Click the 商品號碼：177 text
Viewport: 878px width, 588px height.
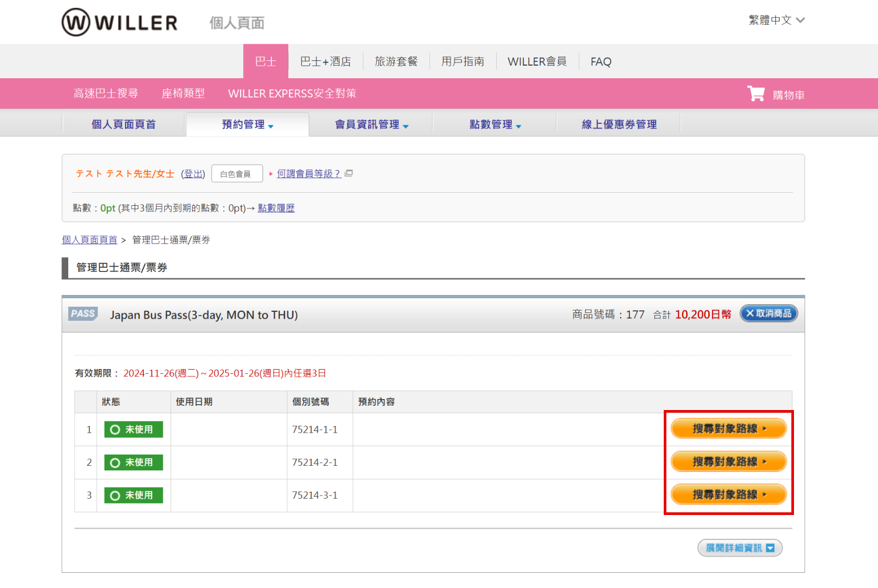pyautogui.click(x=608, y=314)
